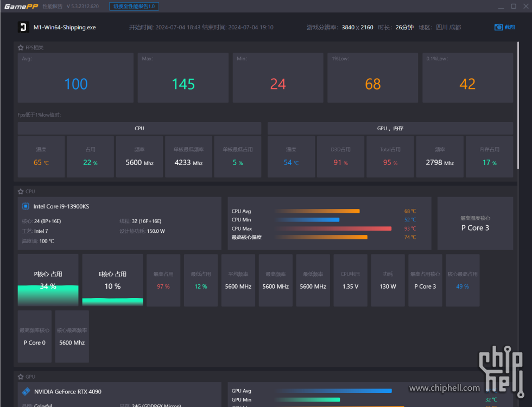
Task: Click the 单核最低占用 5 % value
Action: [238, 163]
